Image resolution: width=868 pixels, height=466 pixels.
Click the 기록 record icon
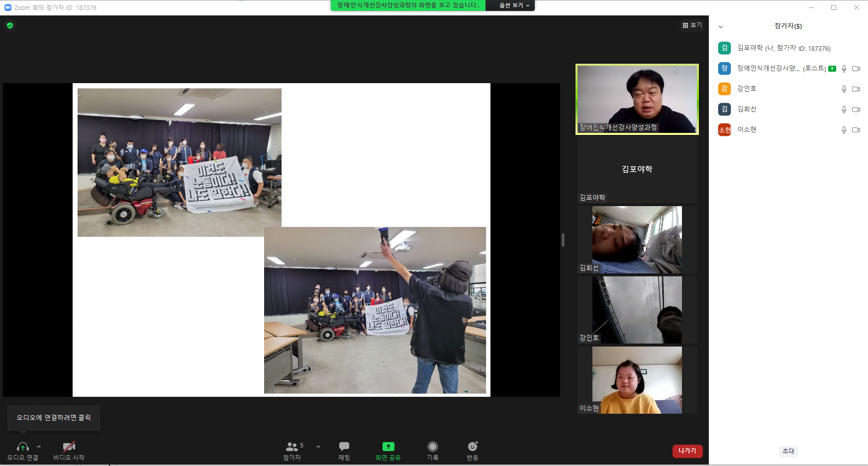pos(433,447)
